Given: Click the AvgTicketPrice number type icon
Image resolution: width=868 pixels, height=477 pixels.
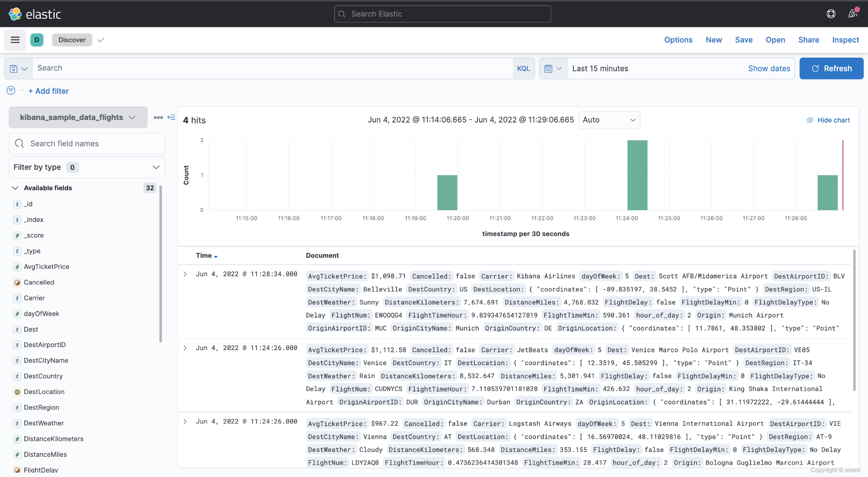Looking at the screenshot, I should click(x=17, y=267).
